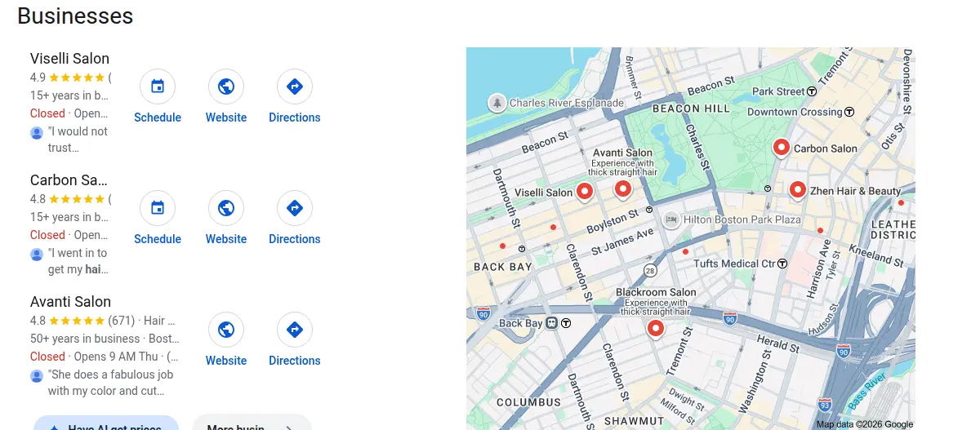Click the Website label for Avanti Salon
This screenshot has width=980, height=430.
pos(226,361)
